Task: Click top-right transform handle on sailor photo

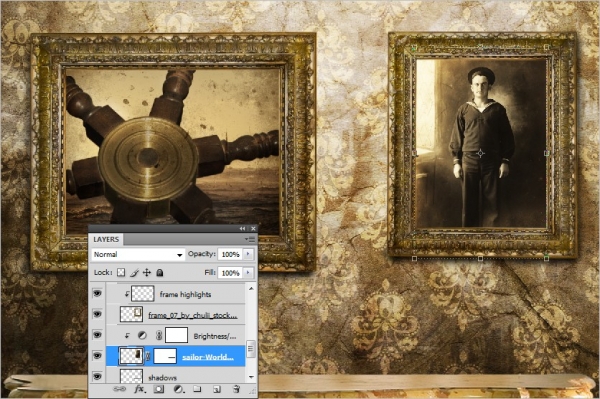Action: click(546, 47)
